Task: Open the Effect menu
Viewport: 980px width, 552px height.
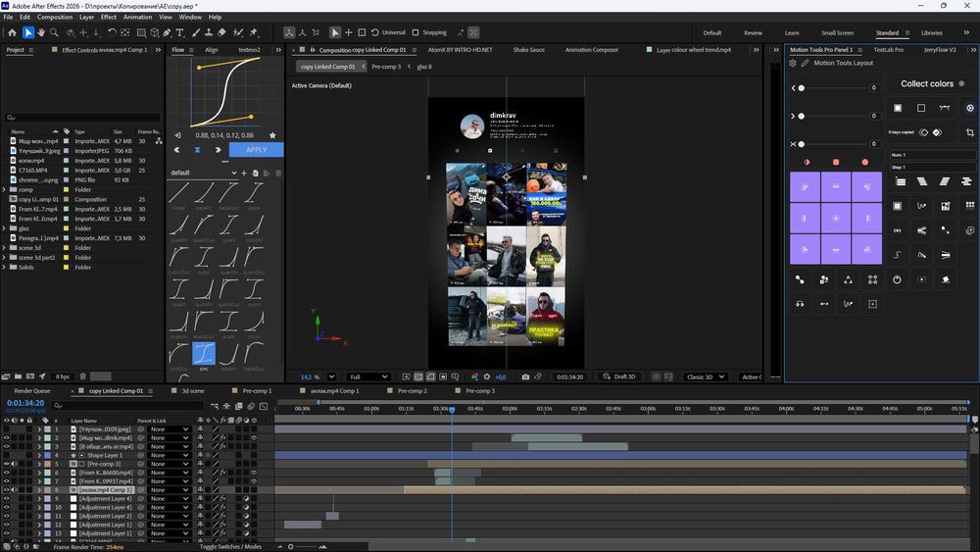Action: [x=108, y=17]
